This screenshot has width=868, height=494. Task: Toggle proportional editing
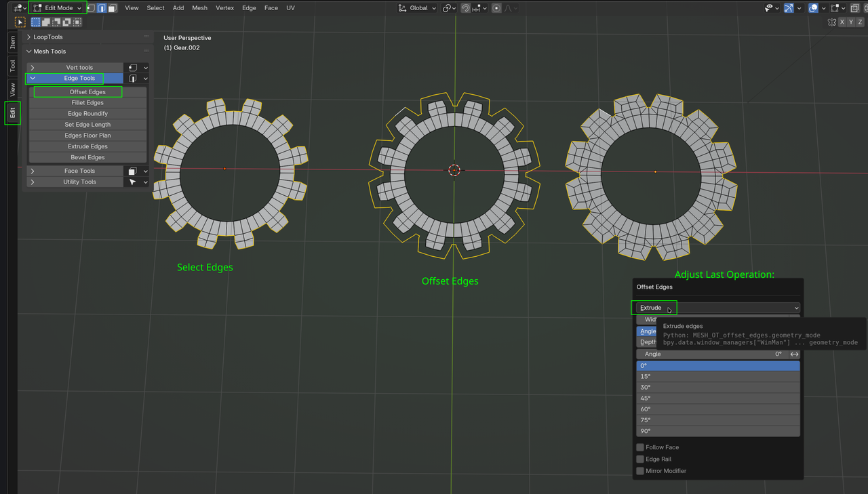point(496,7)
